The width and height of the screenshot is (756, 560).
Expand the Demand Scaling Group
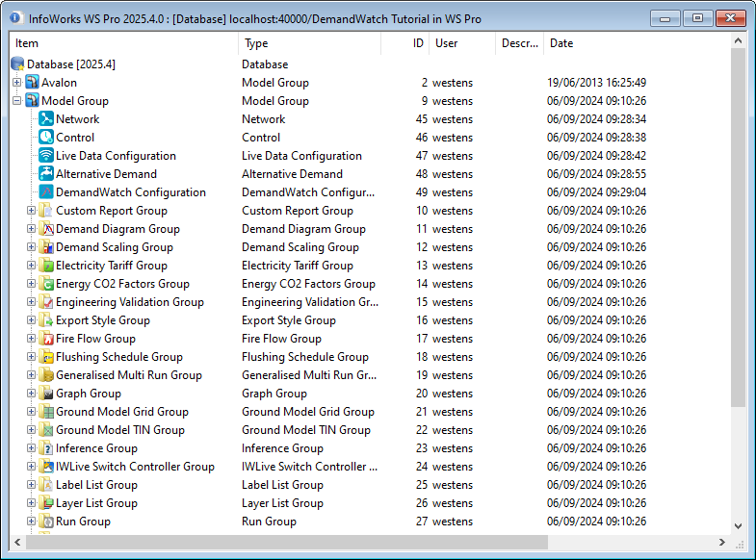[x=32, y=247]
